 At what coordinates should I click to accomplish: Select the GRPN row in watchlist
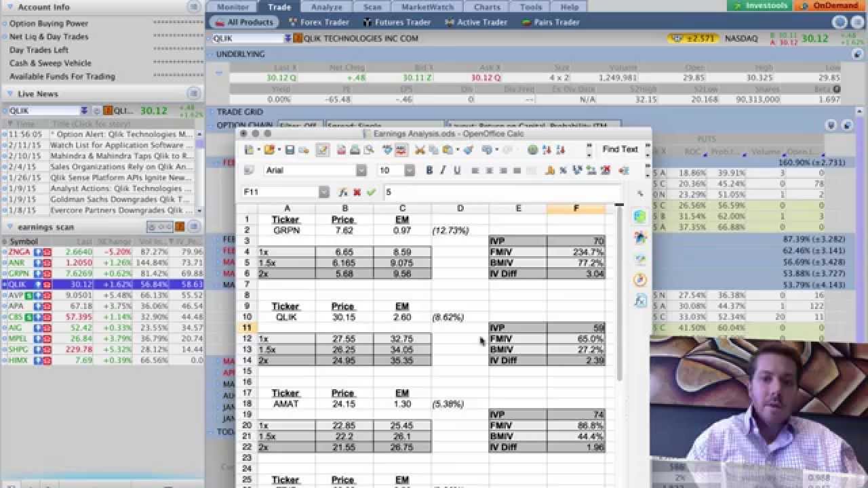[x=102, y=274]
